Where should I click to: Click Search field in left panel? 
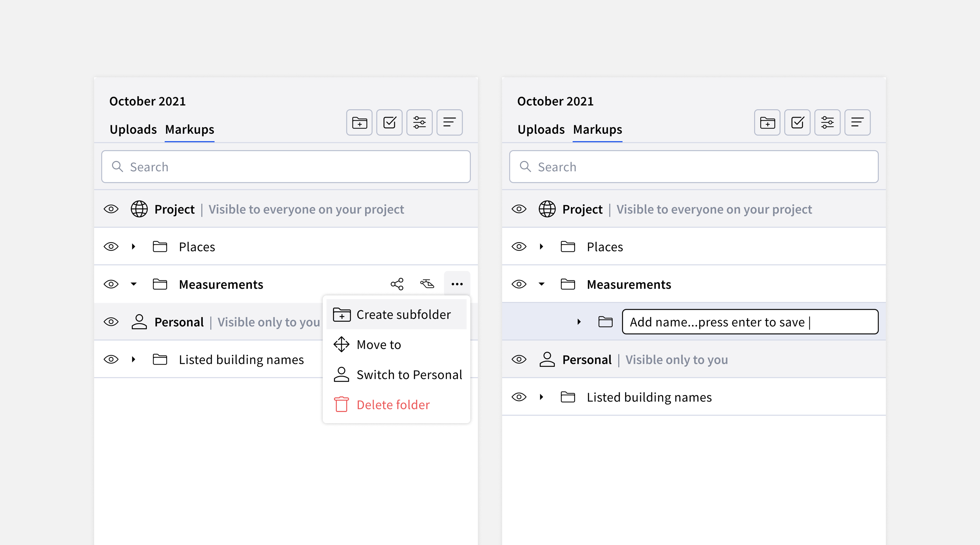(x=286, y=167)
